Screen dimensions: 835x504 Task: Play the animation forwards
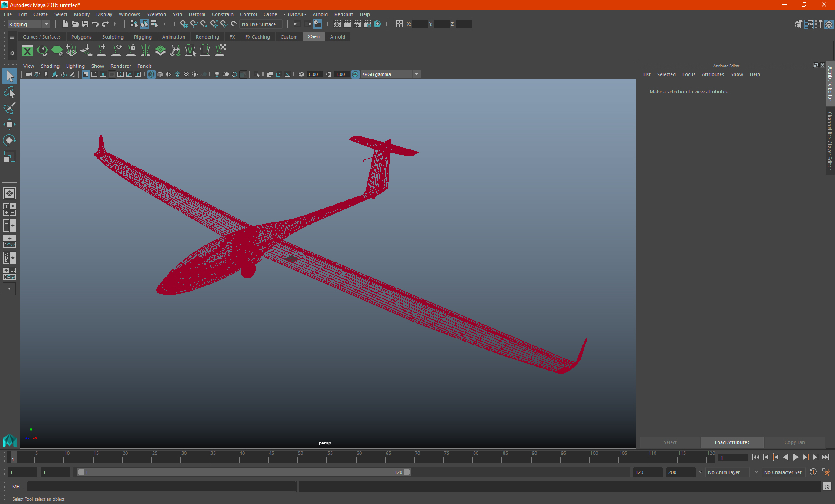[x=795, y=457]
